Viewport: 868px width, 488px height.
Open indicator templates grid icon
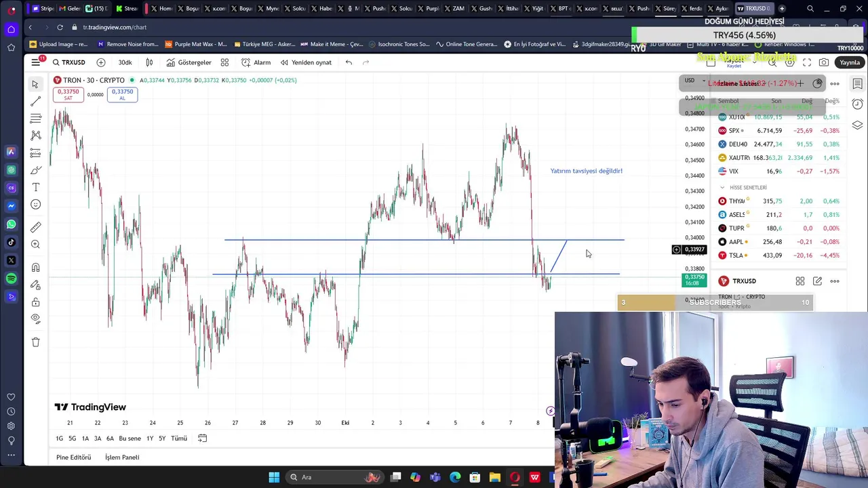point(224,62)
